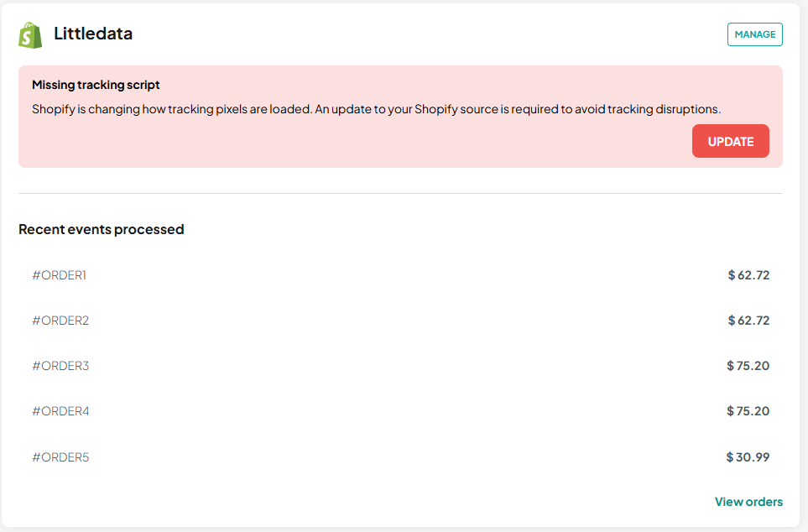This screenshot has height=532, width=808.
Task: Select the #ORDER2 row
Action: tap(400, 321)
